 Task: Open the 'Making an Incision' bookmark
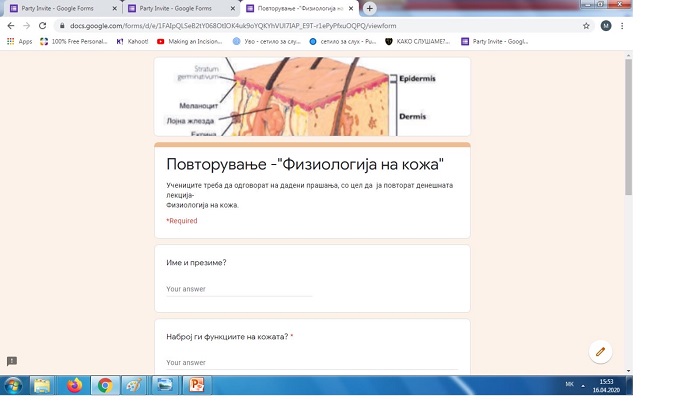point(195,41)
